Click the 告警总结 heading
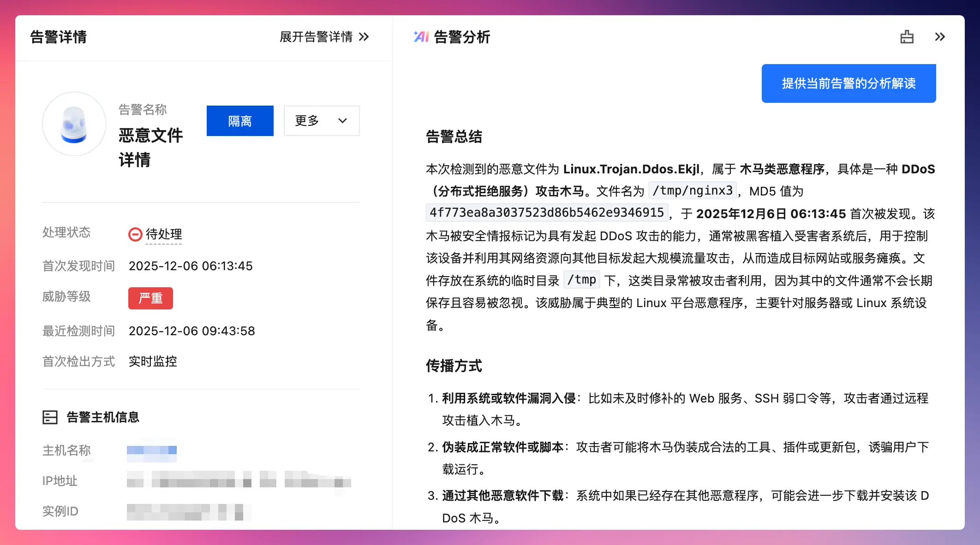Screen dimensions: 980x545 point(454,137)
